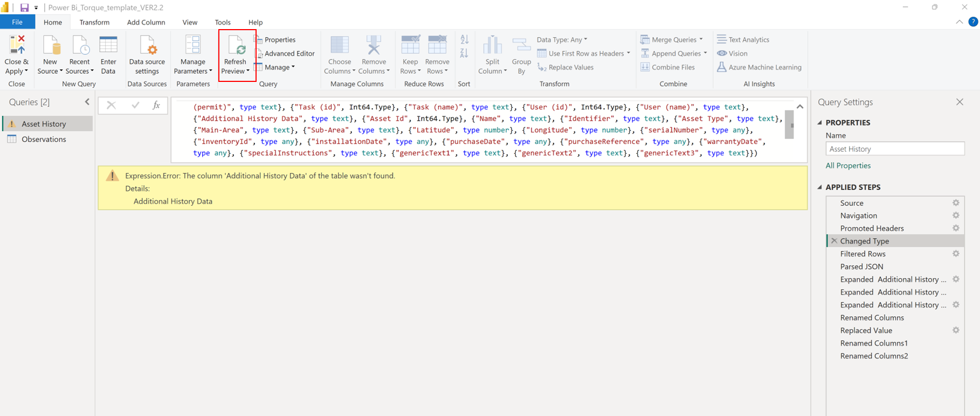Click the All Properties link
The image size is (980, 416).
click(x=848, y=165)
